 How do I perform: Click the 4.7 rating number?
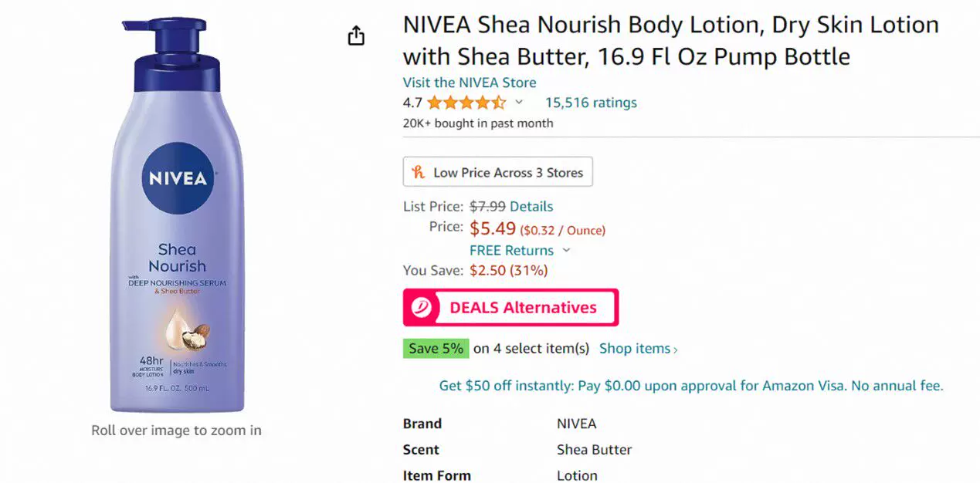412,103
